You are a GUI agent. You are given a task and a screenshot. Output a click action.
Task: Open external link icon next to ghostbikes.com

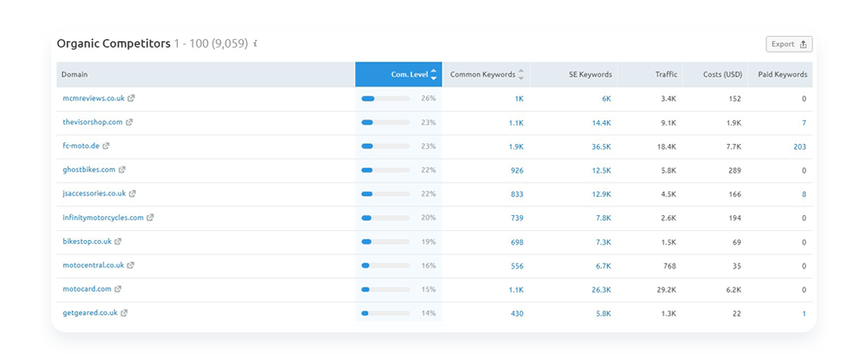(x=122, y=170)
